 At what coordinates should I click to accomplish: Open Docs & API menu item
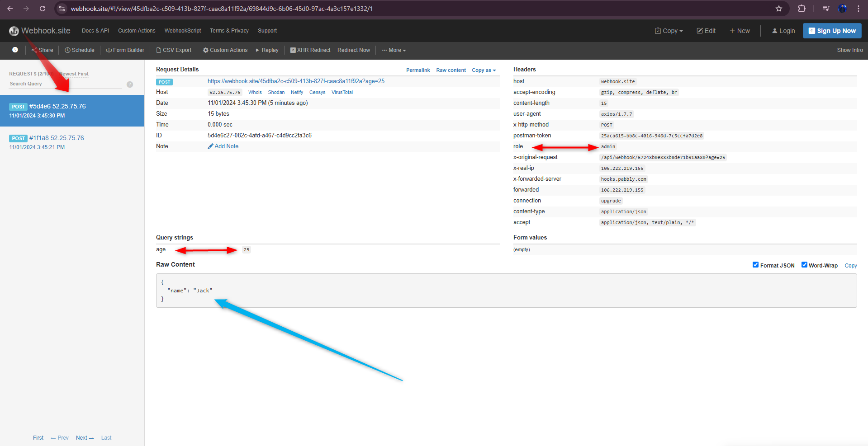coord(95,31)
